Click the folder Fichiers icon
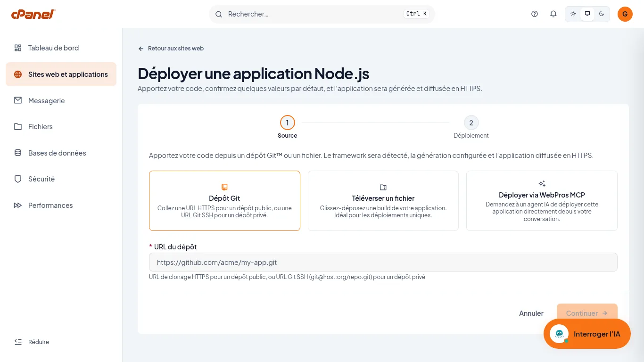This screenshot has width=644, height=362. point(18,127)
